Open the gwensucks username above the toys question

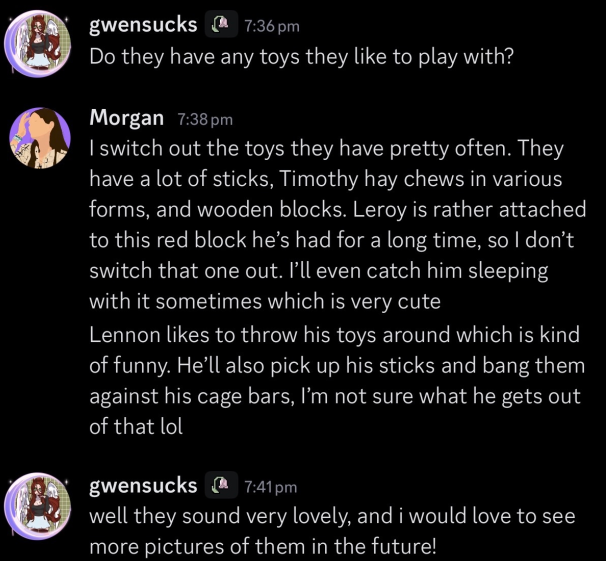pyautogui.click(x=143, y=25)
